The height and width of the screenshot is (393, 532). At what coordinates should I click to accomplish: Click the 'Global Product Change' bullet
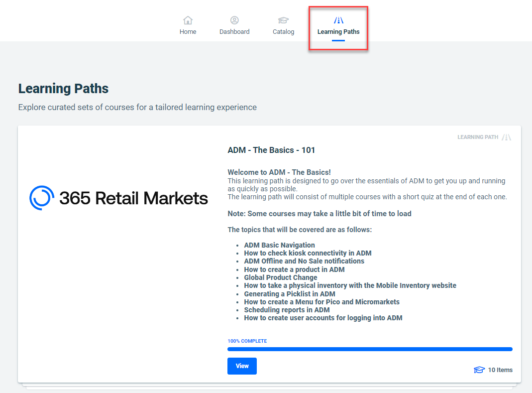point(281,277)
